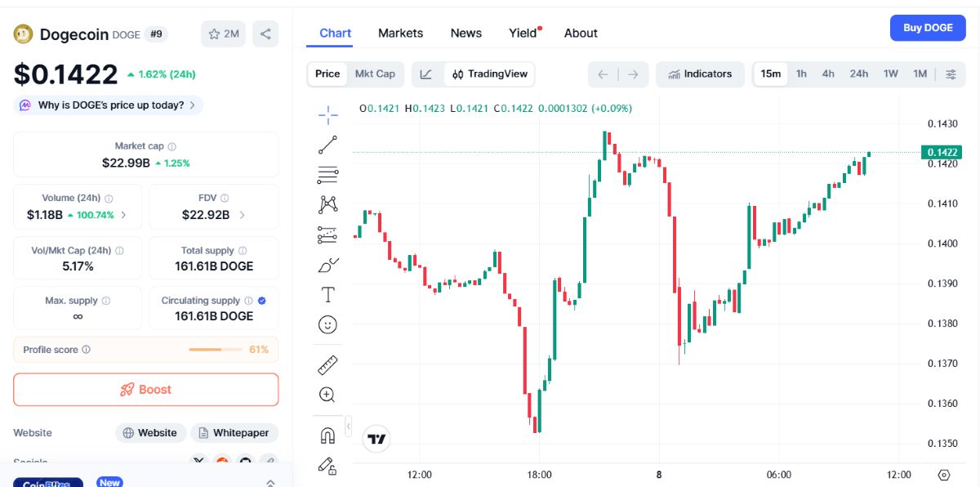Expand the FDV details chevron
980x487 pixels.
click(242, 215)
